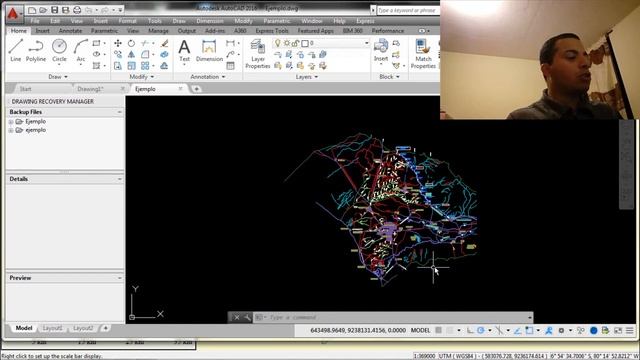
Task: Open the File menu
Action: tap(35, 21)
